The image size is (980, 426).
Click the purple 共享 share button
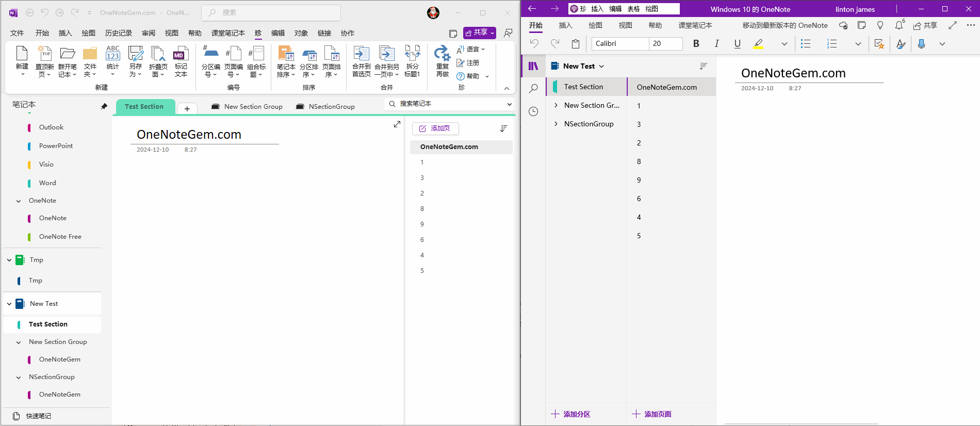pos(480,32)
